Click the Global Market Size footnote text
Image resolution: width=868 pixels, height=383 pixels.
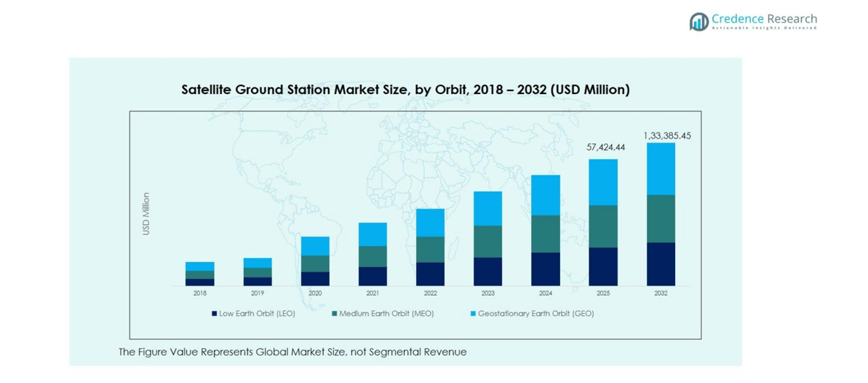(x=292, y=352)
